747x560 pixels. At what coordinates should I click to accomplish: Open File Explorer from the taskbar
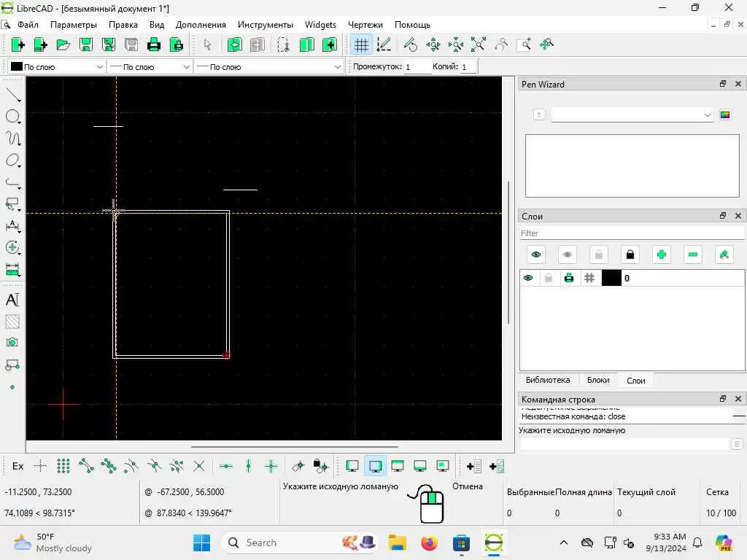[x=398, y=542]
